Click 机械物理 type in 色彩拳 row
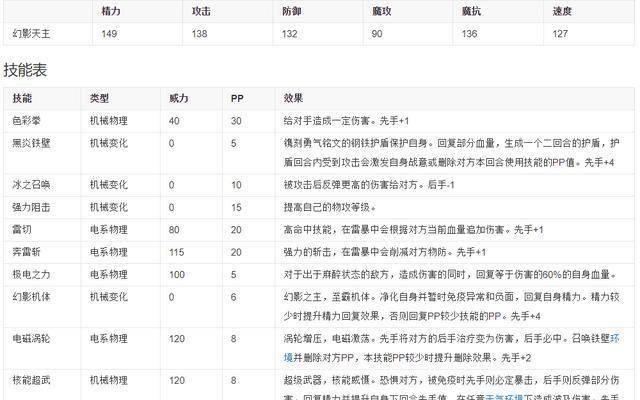The image size is (640, 400). point(109,121)
